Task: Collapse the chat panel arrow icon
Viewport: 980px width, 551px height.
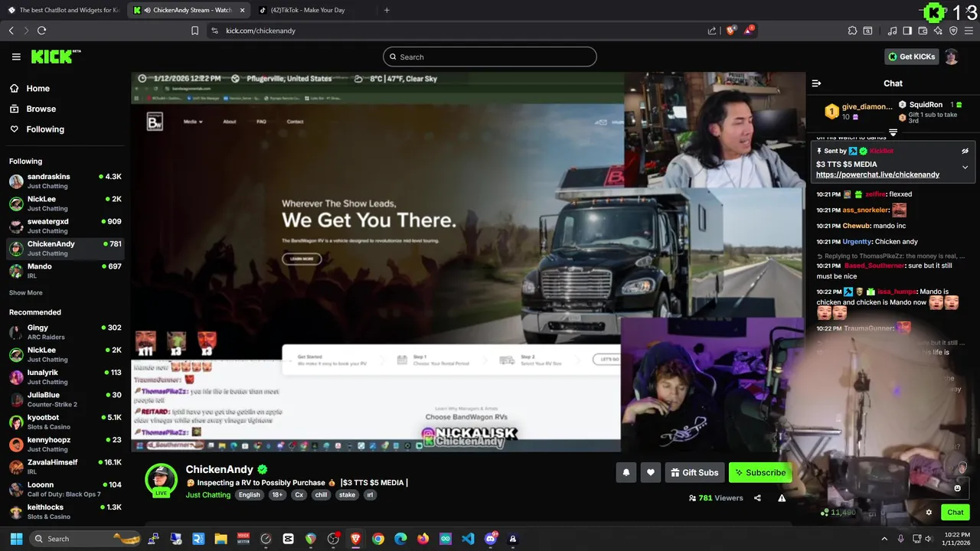Action: coord(816,83)
